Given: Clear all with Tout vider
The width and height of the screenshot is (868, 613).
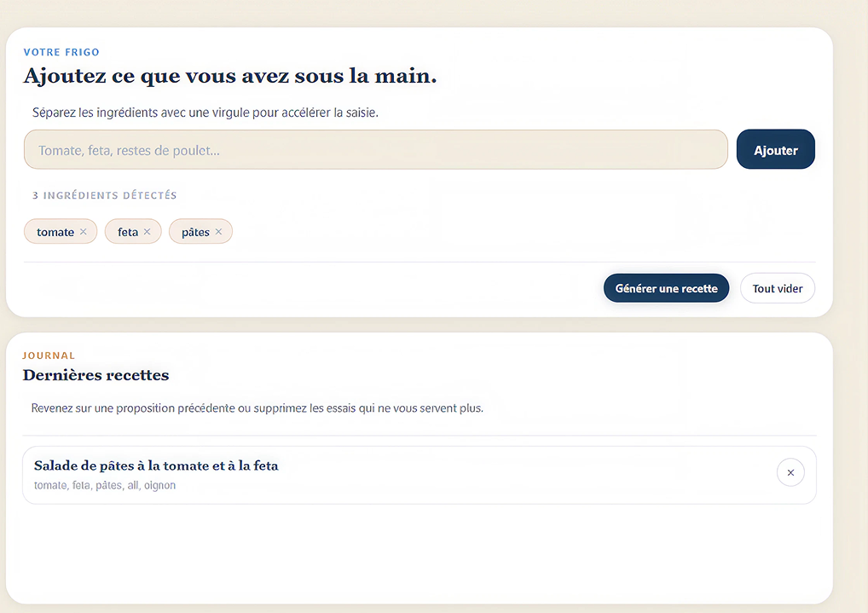Looking at the screenshot, I should click(778, 288).
